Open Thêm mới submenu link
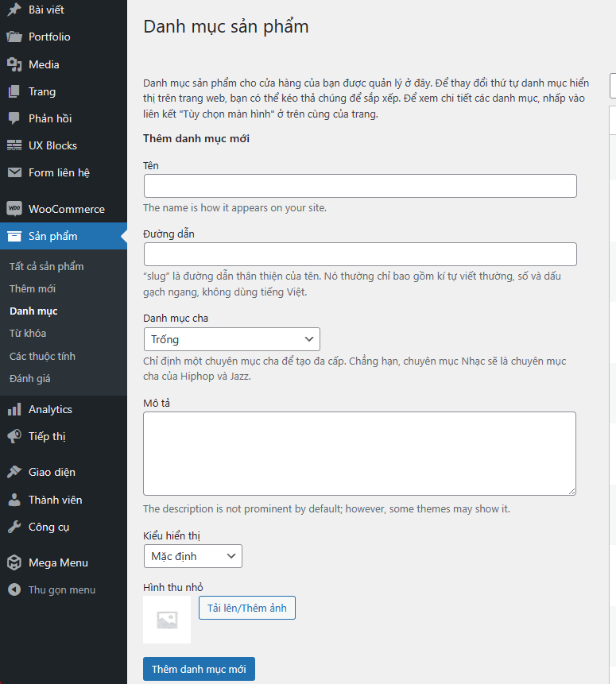The width and height of the screenshot is (616, 684). (x=33, y=288)
